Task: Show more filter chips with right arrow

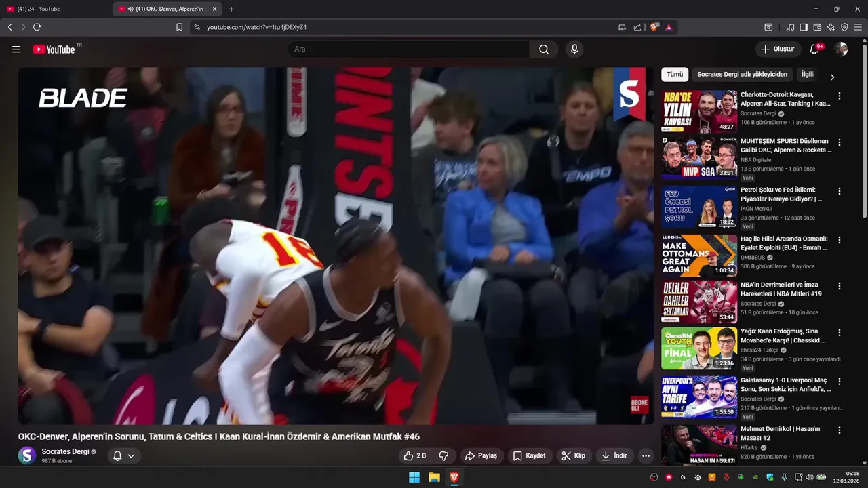Action: (832, 77)
